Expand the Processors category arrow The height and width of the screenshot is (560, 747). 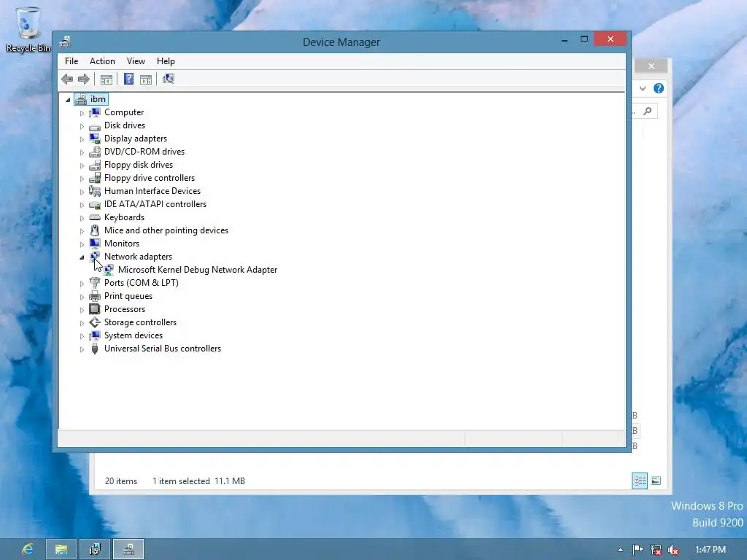tap(82, 309)
